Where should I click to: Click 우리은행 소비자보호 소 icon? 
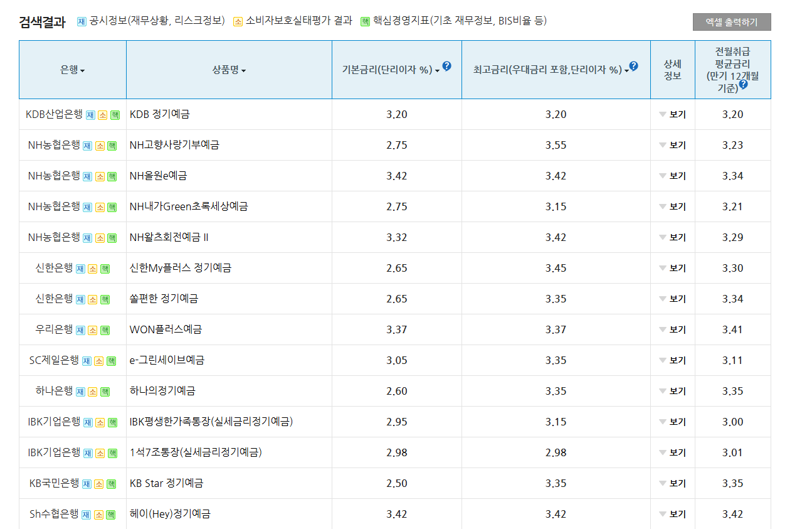(93, 330)
